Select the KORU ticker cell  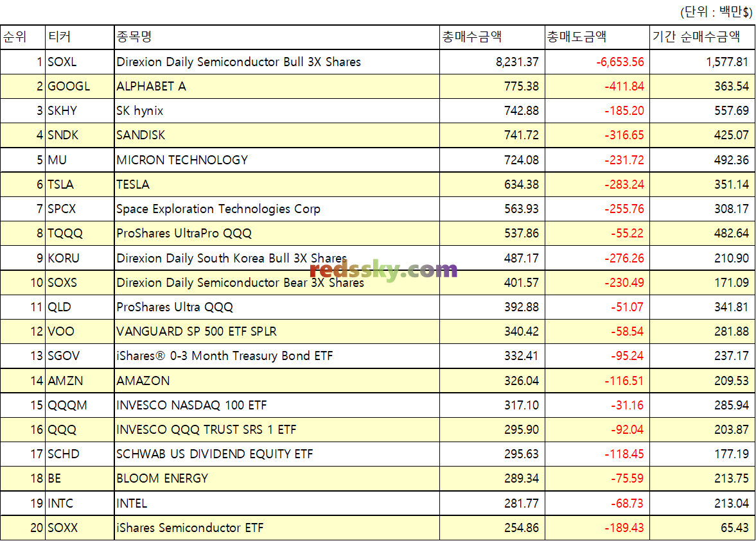coord(80,258)
